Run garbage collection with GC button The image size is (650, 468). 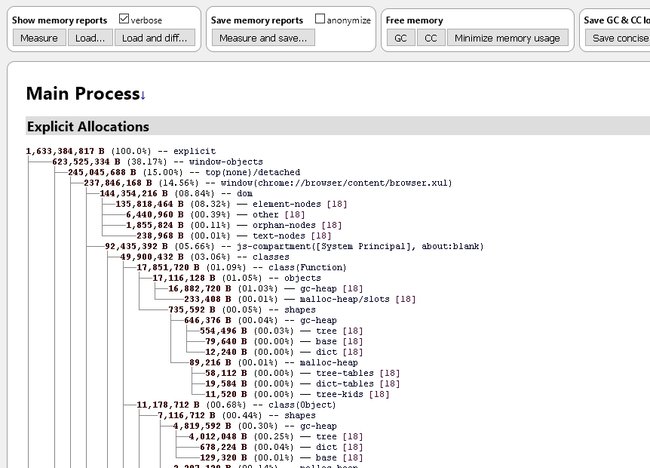pyautogui.click(x=400, y=38)
